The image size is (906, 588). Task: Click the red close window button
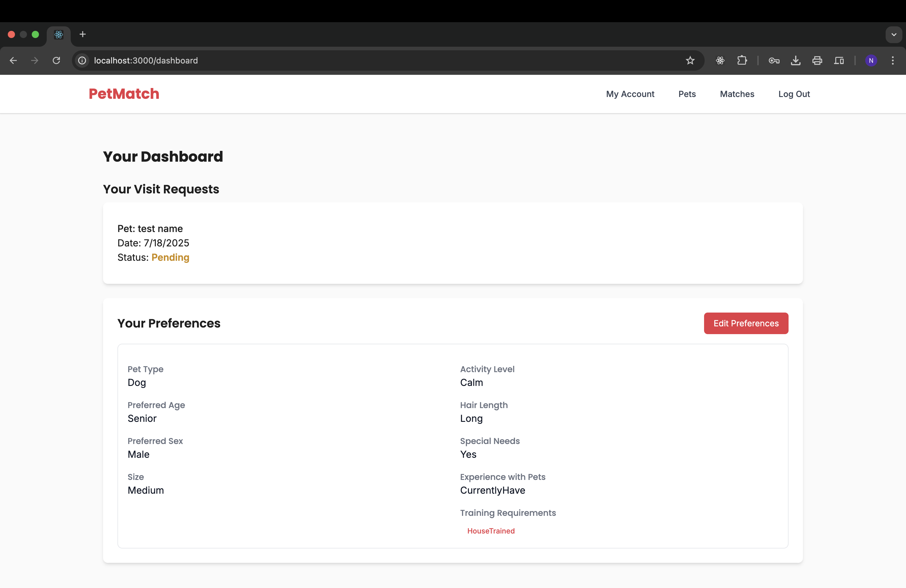point(11,35)
